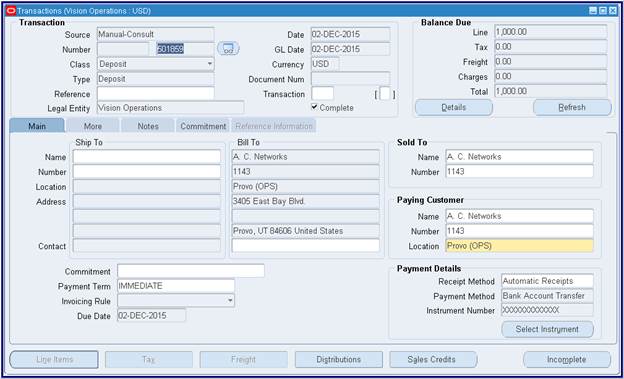
Task: Open the More tab
Action: (93, 126)
